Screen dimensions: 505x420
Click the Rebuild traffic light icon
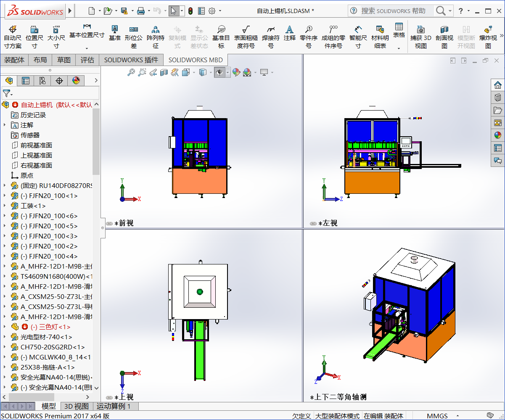coord(190,11)
